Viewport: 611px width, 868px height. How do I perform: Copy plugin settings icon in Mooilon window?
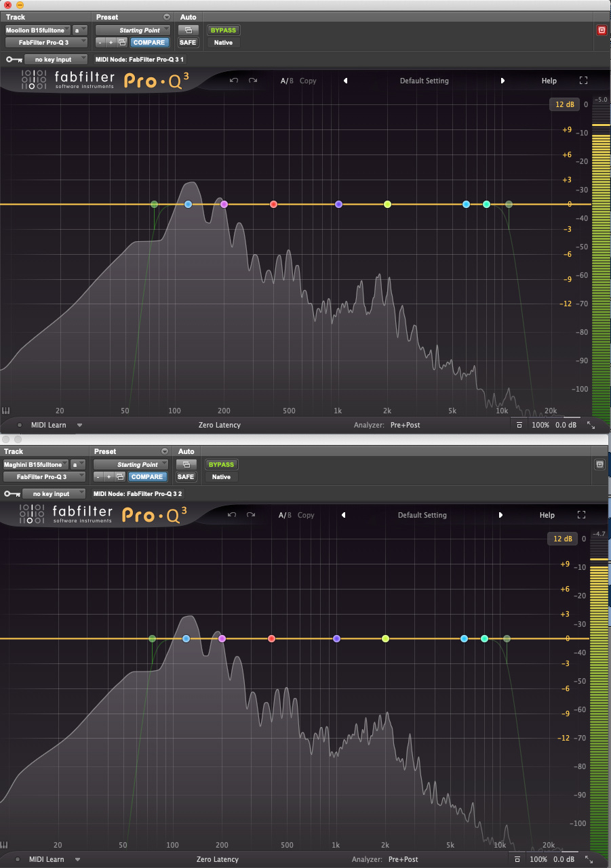coord(121,42)
